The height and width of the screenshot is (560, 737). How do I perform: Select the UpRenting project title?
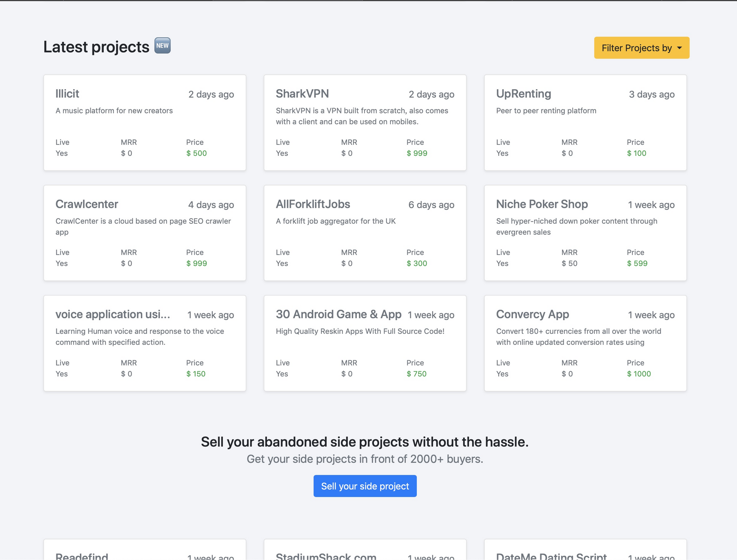click(523, 94)
